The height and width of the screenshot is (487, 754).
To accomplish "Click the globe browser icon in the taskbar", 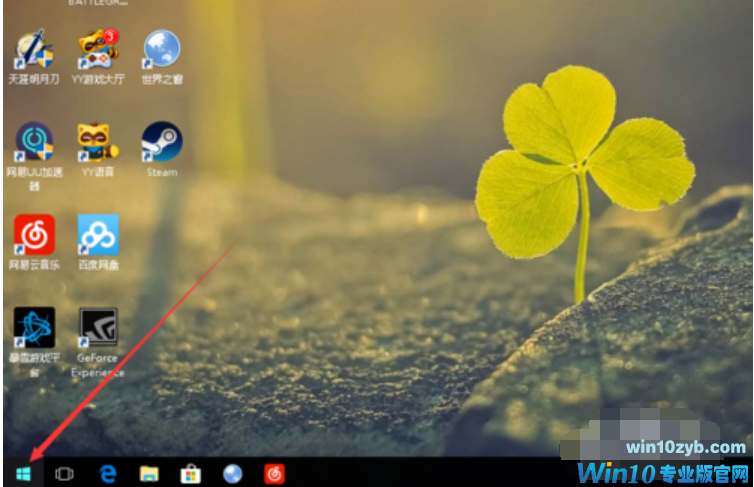I will pyautogui.click(x=232, y=473).
